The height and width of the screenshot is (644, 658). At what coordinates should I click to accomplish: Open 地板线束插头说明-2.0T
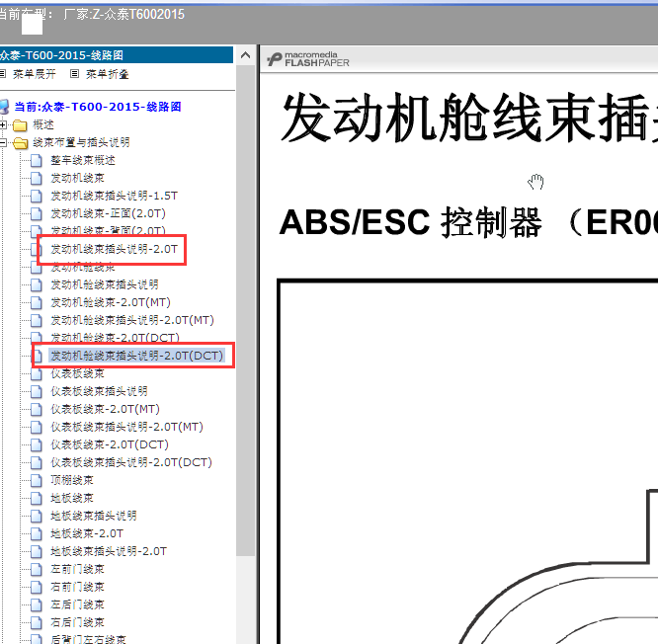coord(109,551)
